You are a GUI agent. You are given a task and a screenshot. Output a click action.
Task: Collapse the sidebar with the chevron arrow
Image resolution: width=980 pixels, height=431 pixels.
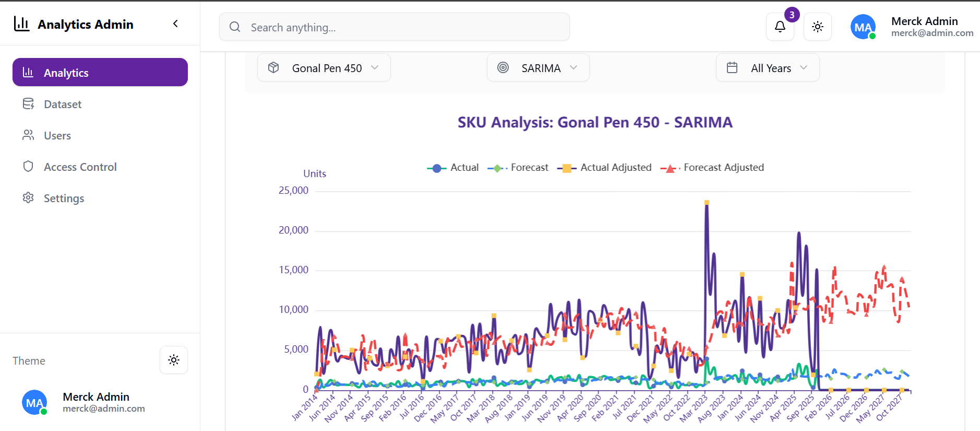pyautogui.click(x=176, y=24)
